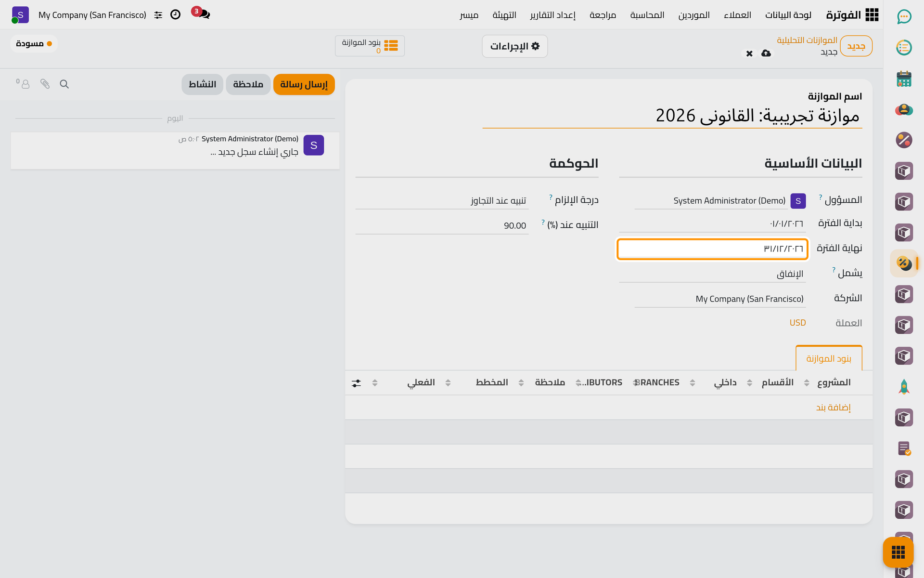The height and width of the screenshot is (578, 924).
Task: Open the المسؤول user dropdown
Action: point(711,201)
